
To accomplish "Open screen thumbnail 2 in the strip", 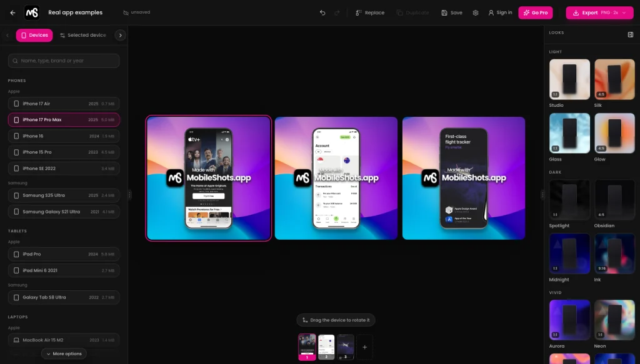I will (x=326, y=347).
